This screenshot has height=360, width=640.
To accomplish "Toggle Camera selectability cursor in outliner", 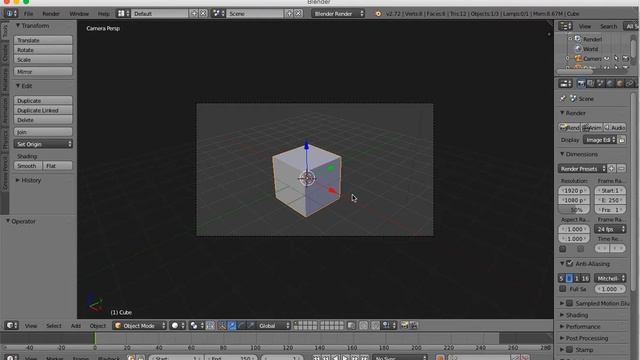I will coord(616,58).
